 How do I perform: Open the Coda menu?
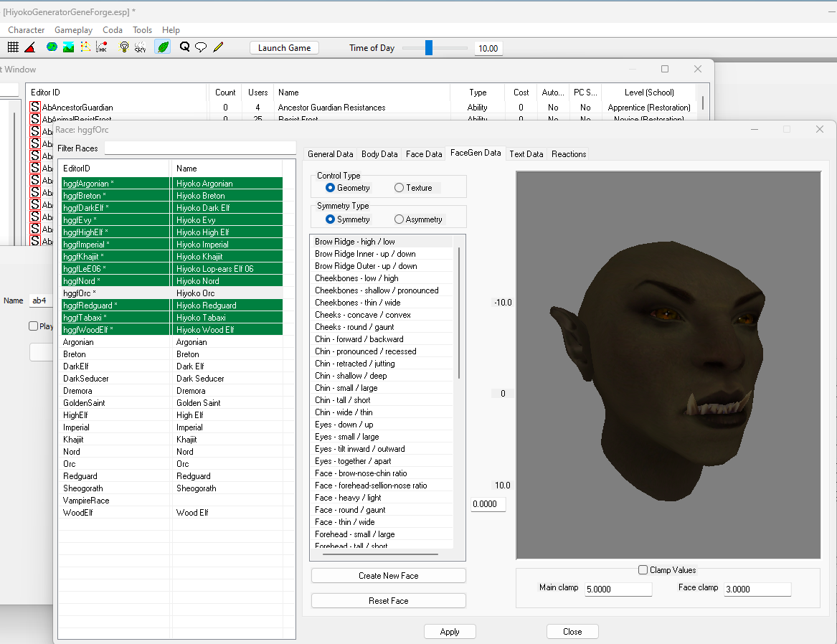coord(113,30)
